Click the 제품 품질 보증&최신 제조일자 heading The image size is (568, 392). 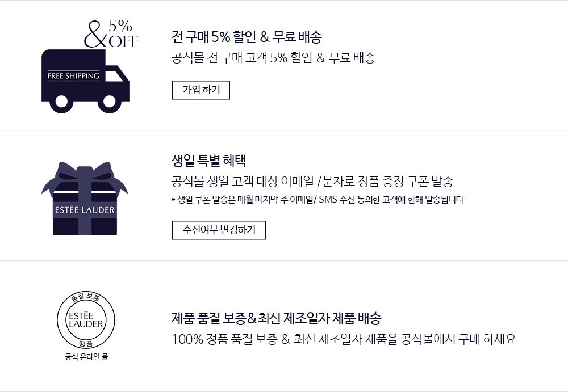276,318
